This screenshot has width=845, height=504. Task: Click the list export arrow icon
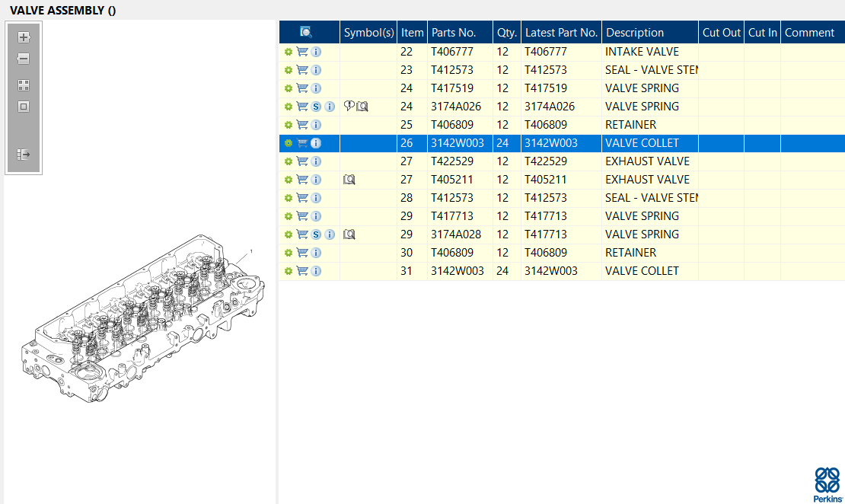click(24, 155)
